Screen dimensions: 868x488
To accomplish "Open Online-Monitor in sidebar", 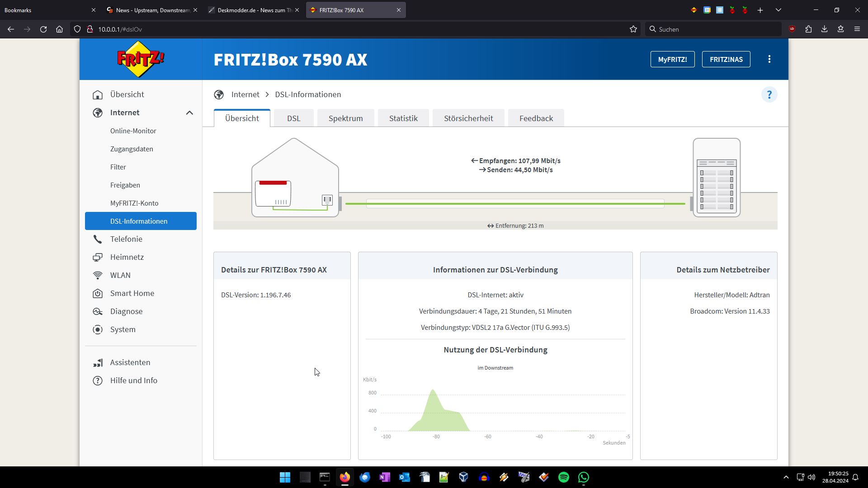I will point(133,131).
